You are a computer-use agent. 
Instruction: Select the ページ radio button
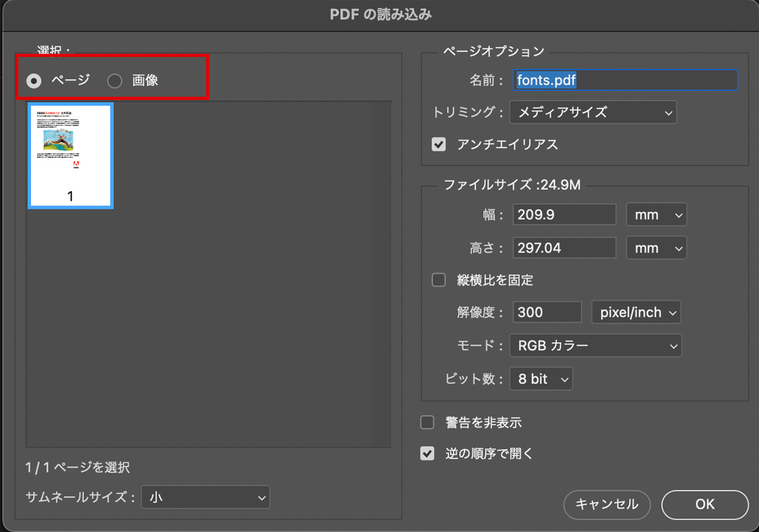coord(34,81)
